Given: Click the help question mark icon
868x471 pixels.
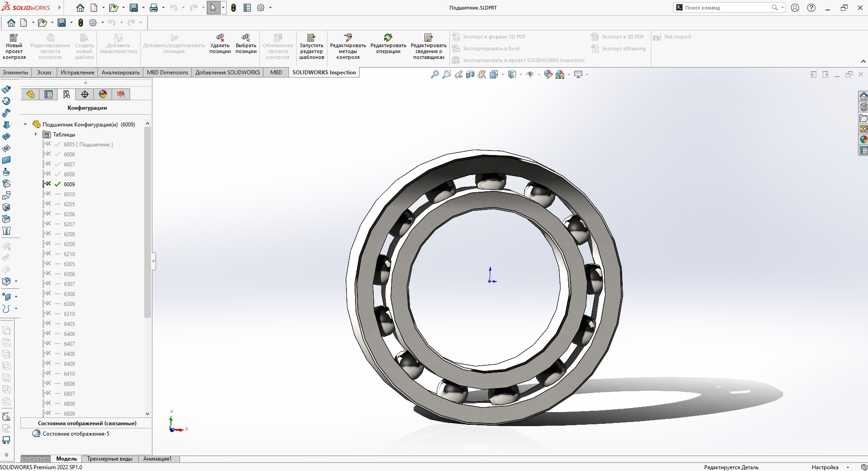Looking at the screenshot, I should (811, 8).
